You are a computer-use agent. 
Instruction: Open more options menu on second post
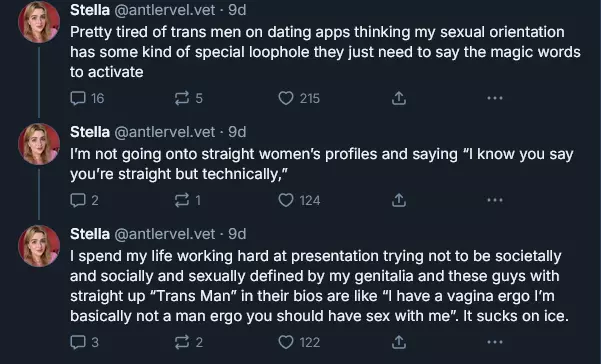[494, 200]
